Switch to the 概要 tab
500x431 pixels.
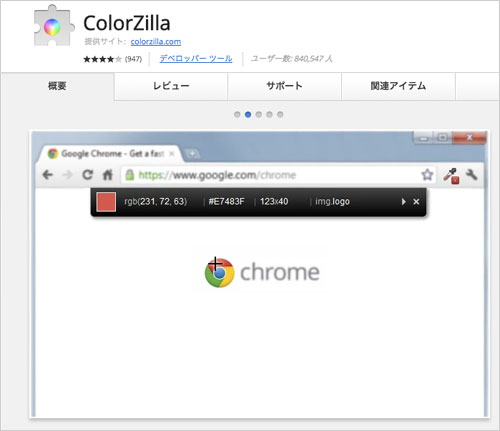coord(57,86)
